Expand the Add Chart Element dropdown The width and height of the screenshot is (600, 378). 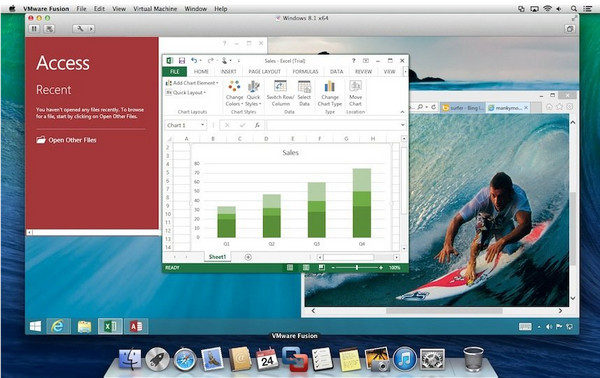click(192, 83)
